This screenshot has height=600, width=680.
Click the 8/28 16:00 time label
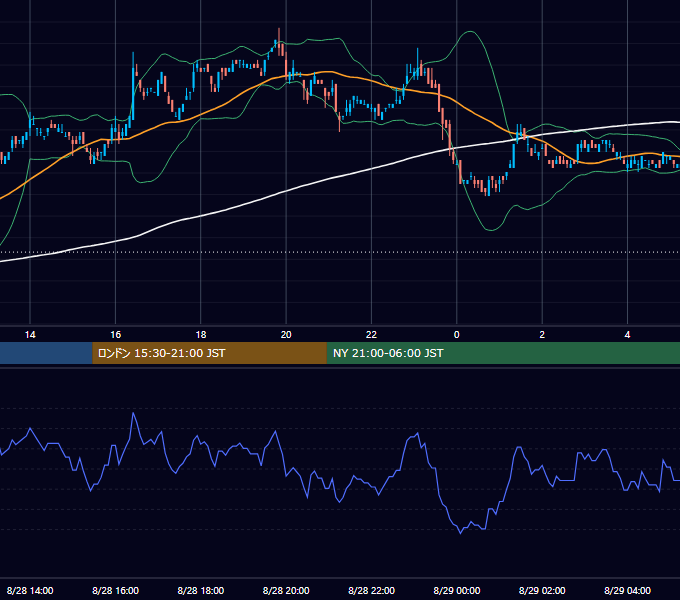pos(115,590)
